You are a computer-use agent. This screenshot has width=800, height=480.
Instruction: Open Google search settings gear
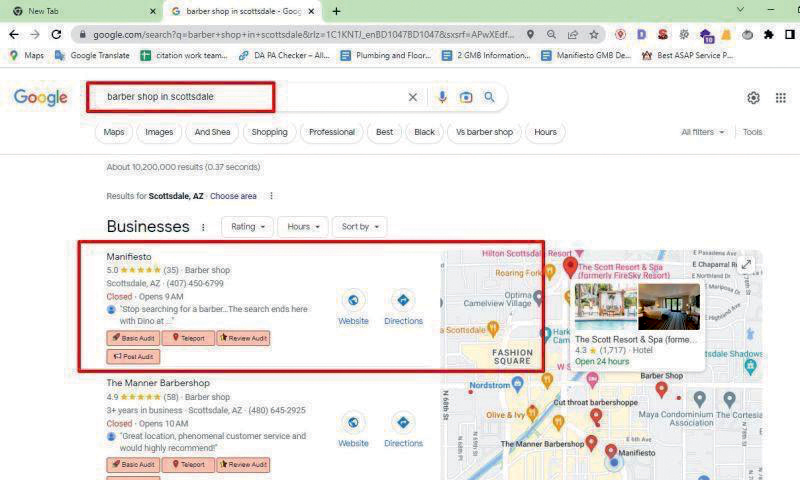(753, 98)
